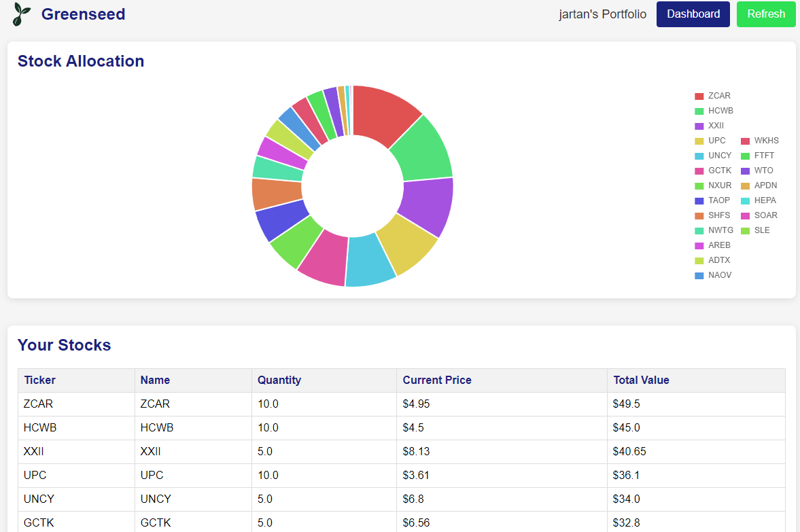Click the Greenseed seedling logo icon
The height and width of the screenshot is (532, 800).
point(20,14)
